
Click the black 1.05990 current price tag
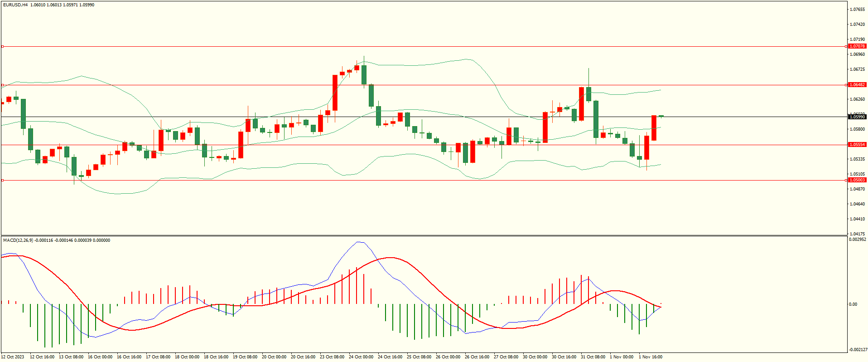point(857,117)
